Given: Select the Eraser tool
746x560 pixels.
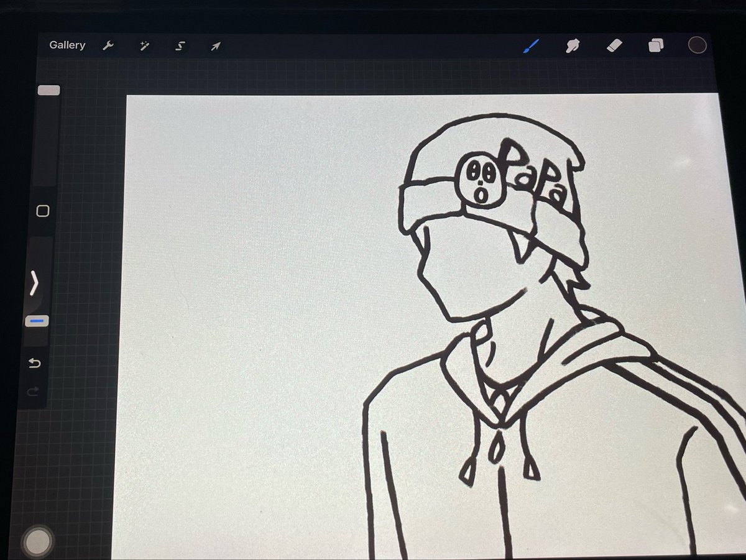Looking at the screenshot, I should coord(614,45).
